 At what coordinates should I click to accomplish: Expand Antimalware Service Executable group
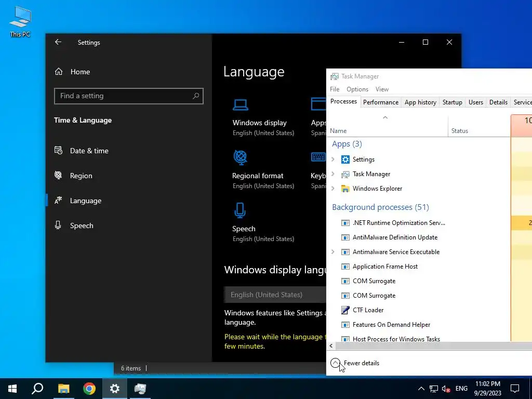pyautogui.click(x=333, y=252)
